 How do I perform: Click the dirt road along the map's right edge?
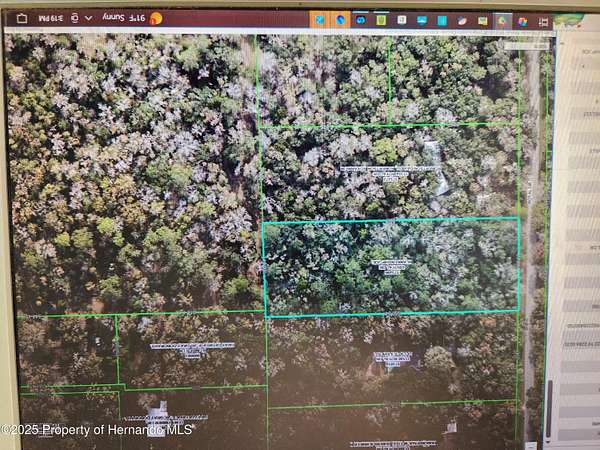pos(530,250)
